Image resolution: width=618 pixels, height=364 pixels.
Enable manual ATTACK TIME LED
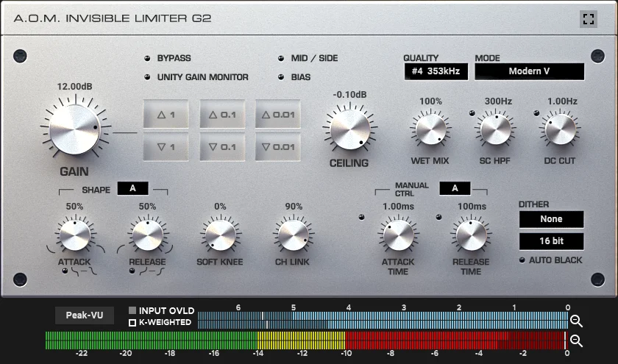click(361, 217)
